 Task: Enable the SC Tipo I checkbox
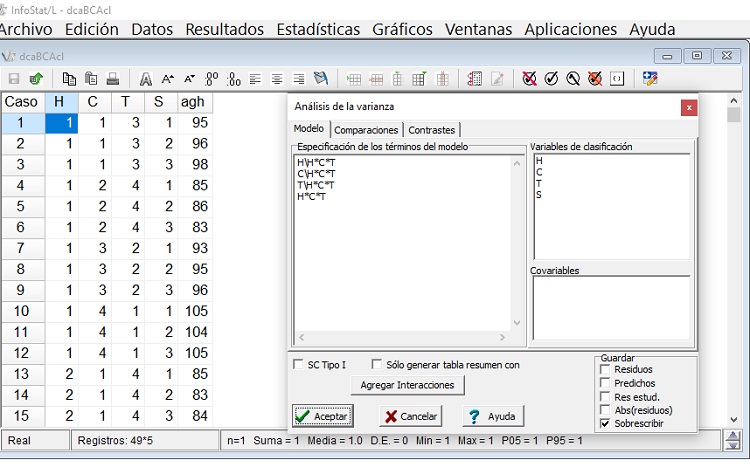point(298,365)
